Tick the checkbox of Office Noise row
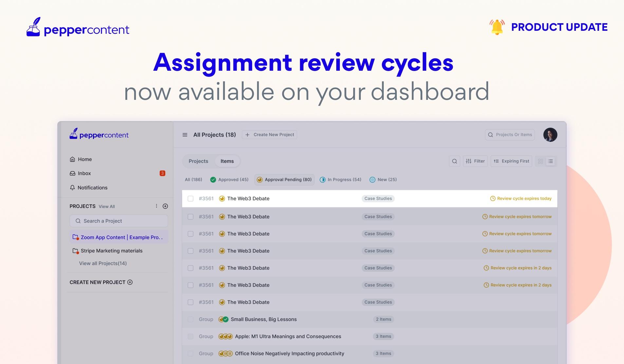Viewport: 624px width, 364px height. [x=191, y=354]
